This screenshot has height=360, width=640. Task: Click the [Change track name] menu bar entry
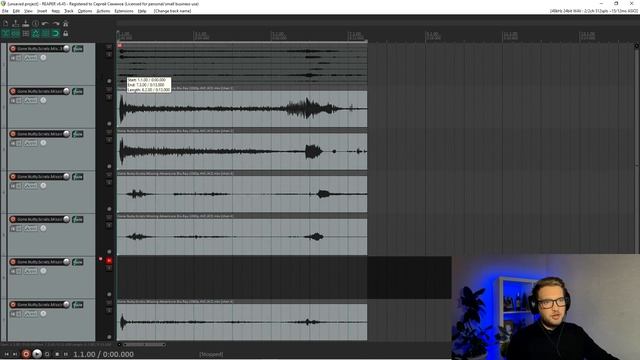[x=172, y=11]
